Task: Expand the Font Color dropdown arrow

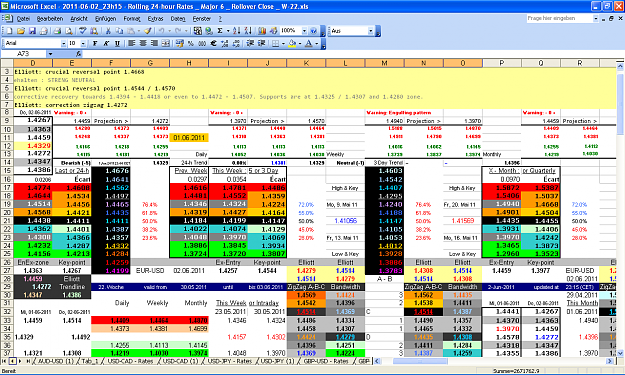Action: tap(316, 43)
